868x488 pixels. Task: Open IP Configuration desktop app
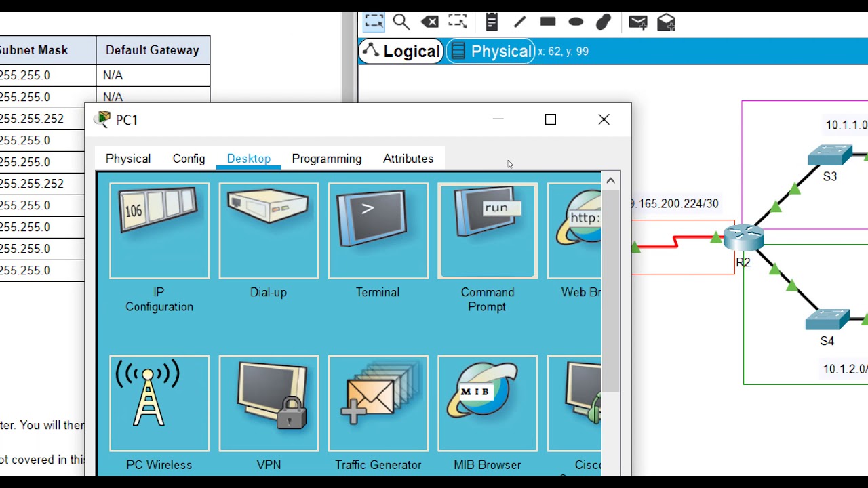(159, 231)
